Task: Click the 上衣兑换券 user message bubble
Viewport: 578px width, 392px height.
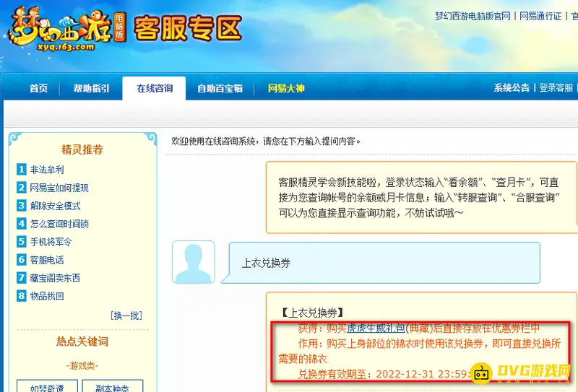Action: pos(381,263)
